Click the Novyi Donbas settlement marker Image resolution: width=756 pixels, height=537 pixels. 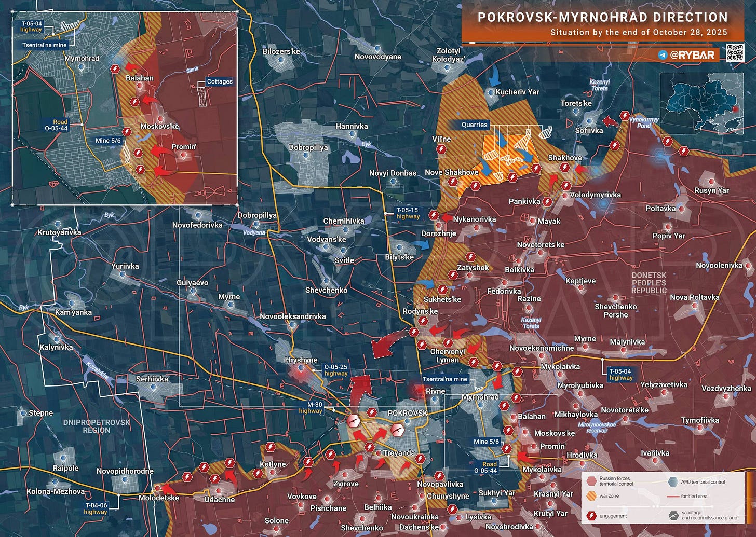pos(394,182)
